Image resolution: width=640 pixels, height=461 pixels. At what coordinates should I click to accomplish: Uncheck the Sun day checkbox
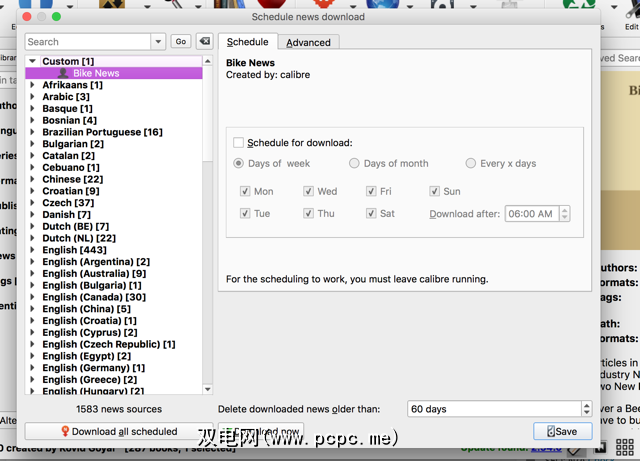(435, 191)
